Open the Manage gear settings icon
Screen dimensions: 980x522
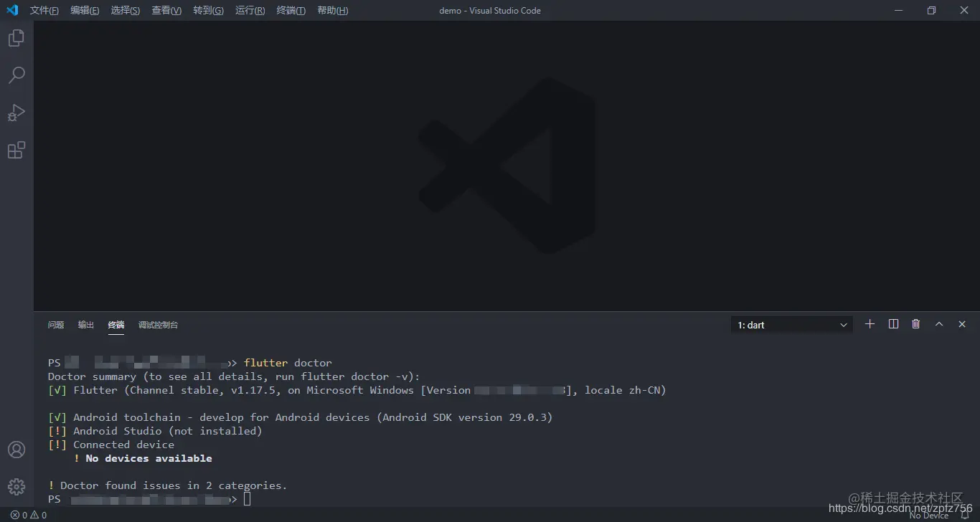click(x=17, y=487)
